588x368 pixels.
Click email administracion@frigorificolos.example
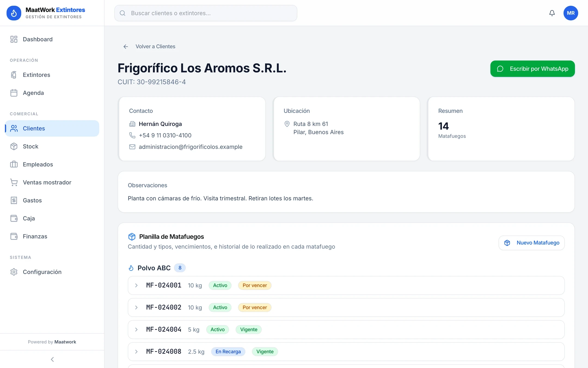[x=191, y=147]
